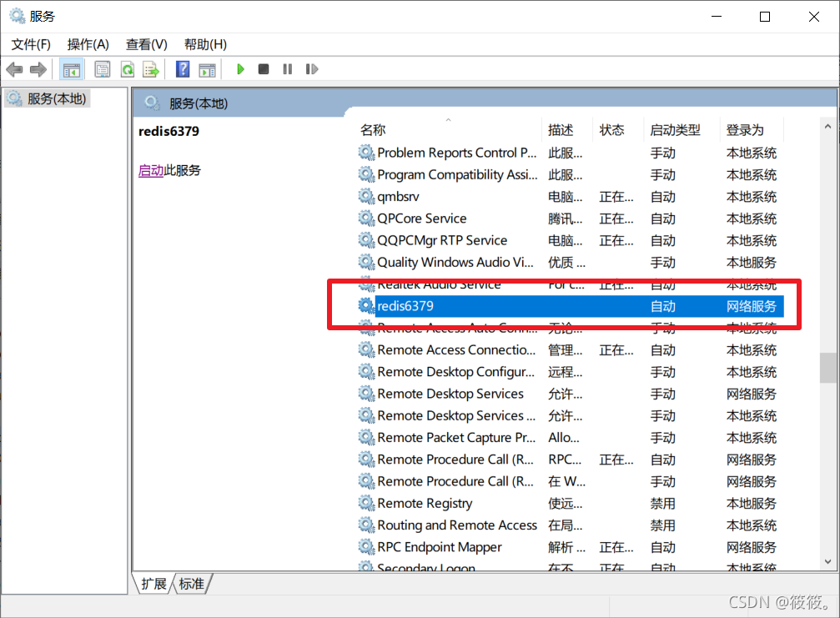The height and width of the screenshot is (618, 840).
Task: Select Problem Reports Control P... row
Action: (571, 153)
